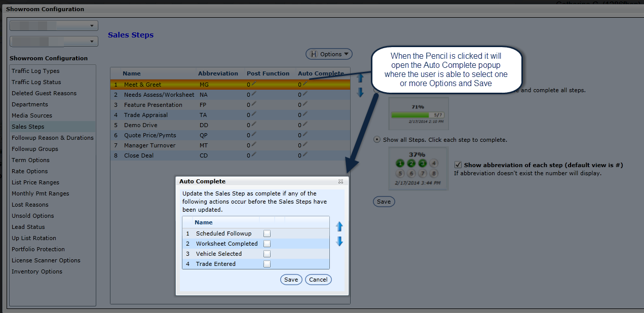Viewport: 644px width, 313px height.
Task: Click Post Function pencil for Demo Drive
Action: pos(254,125)
